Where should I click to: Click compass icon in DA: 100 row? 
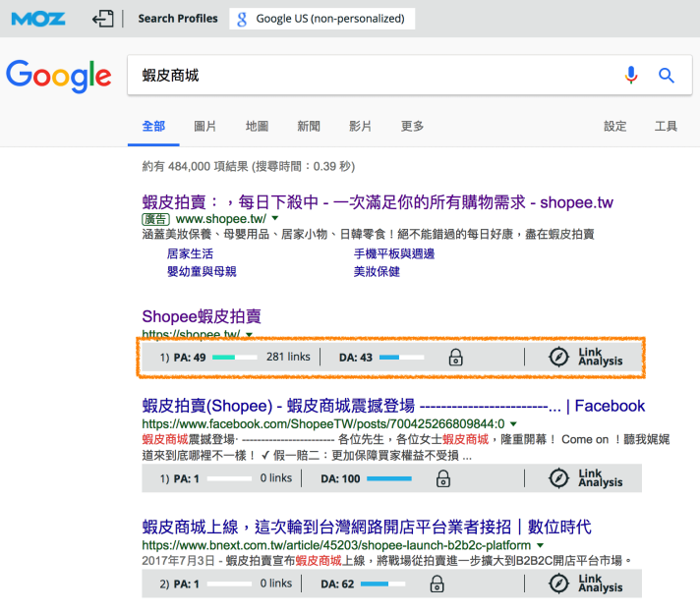558,478
